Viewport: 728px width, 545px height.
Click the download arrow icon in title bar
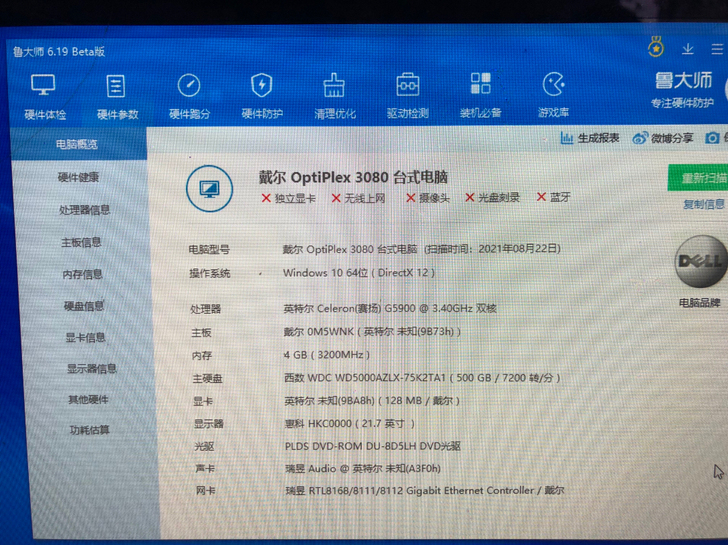coord(688,49)
